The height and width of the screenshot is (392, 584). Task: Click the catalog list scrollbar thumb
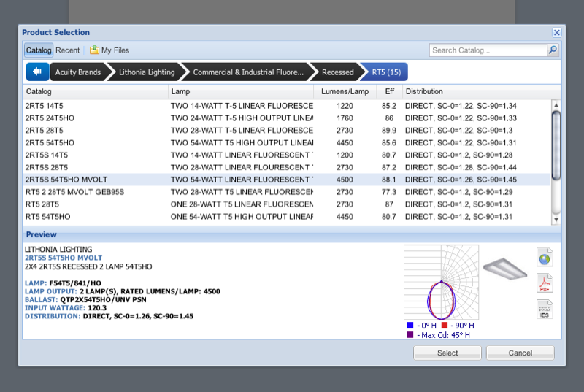tap(556, 145)
